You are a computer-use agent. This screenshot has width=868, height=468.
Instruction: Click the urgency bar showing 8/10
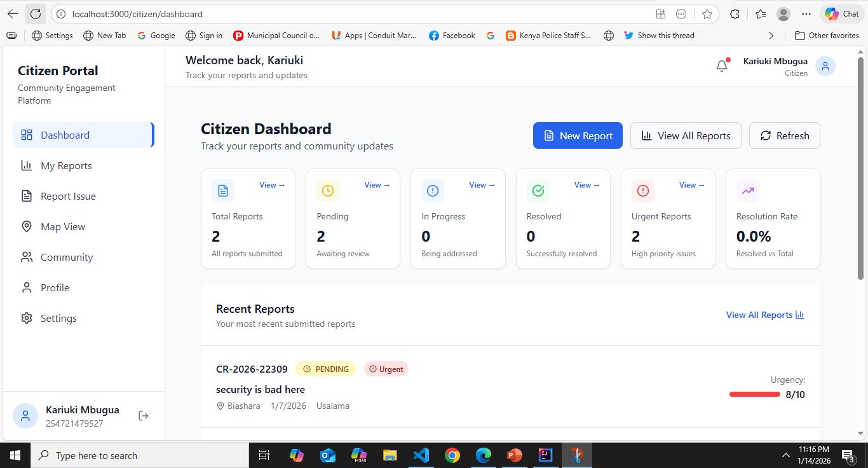[x=754, y=394]
